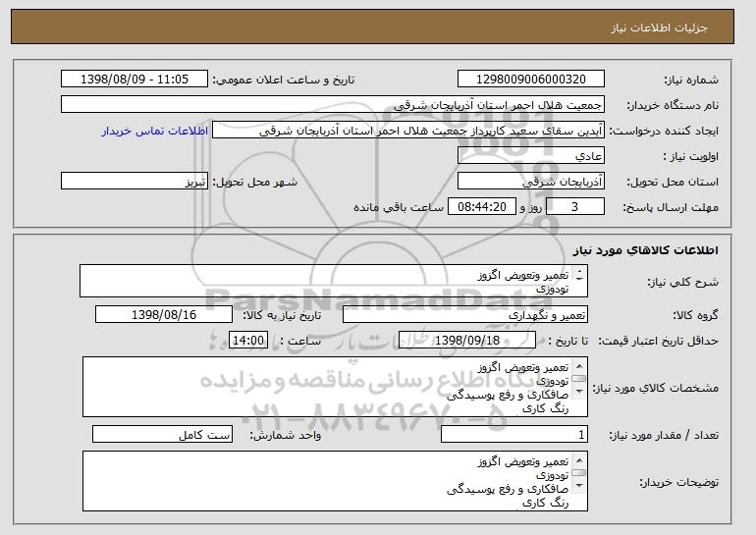This screenshot has width=756, height=535.
Task: Click the buyer notes text area
Action: [335, 481]
